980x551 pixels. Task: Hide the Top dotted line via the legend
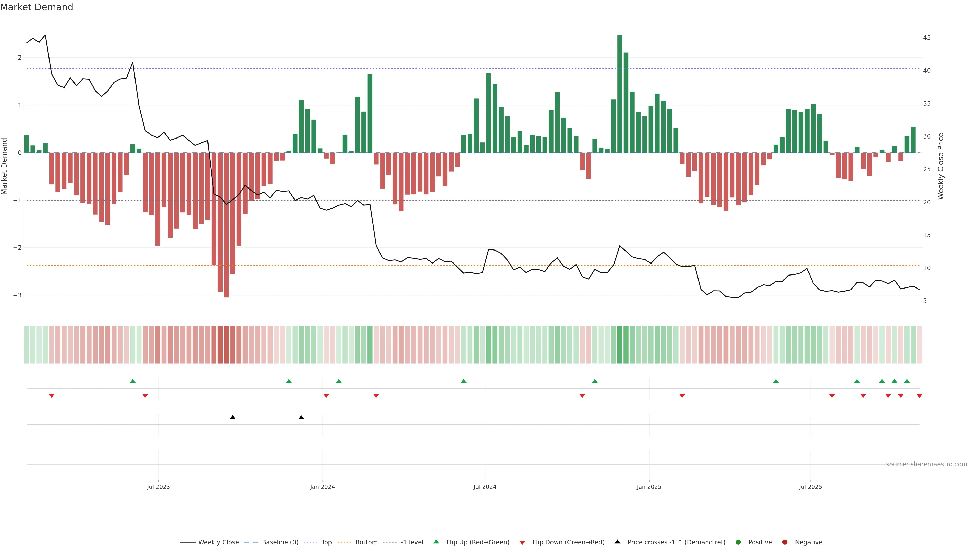pos(326,542)
